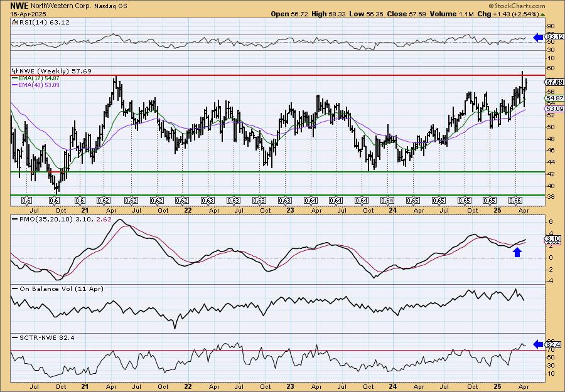Click the RSI(14) 63.12 indicator label

coord(43,23)
